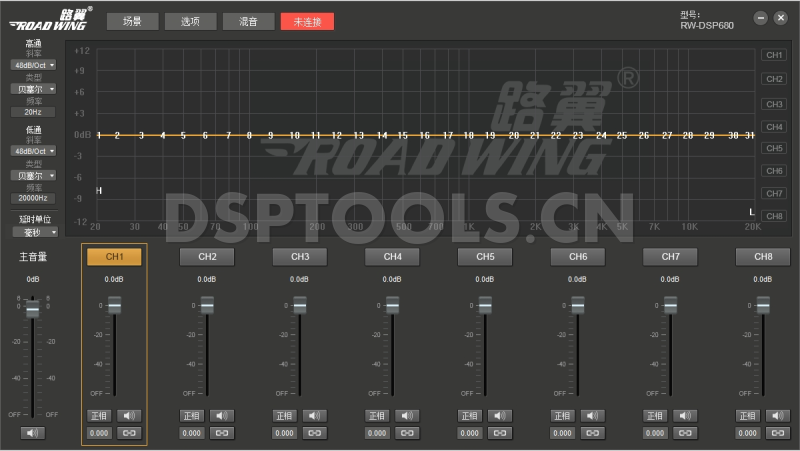Select high-pass marker H on graph
Screen dimensions: 800x451
(99, 191)
